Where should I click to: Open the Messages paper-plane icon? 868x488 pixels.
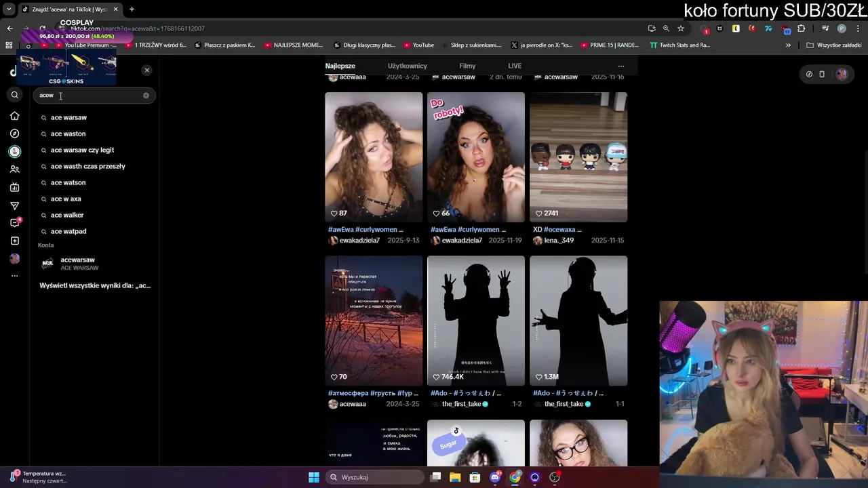pyautogui.click(x=14, y=205)
